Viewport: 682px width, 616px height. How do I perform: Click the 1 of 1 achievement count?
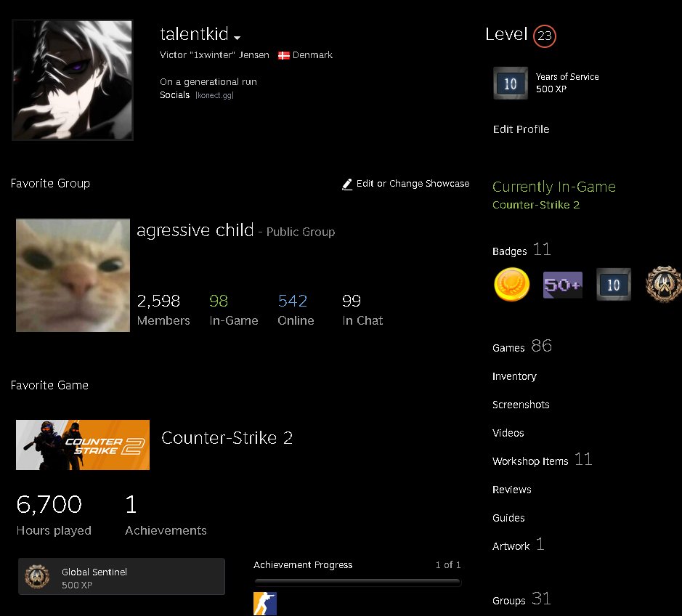[x=448, y=564]
